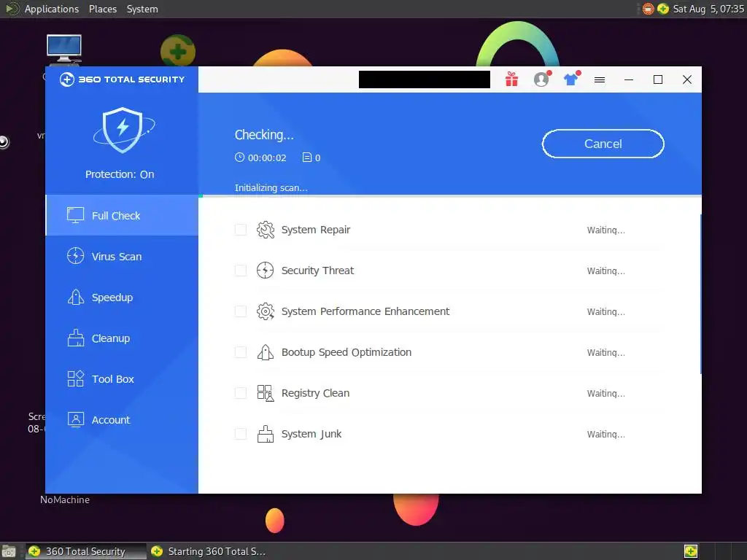The height and width of the screenshot is (560, 747).
Task: Switch to 360 Total Security taskbar window
Action: click(x=86, y=551)
